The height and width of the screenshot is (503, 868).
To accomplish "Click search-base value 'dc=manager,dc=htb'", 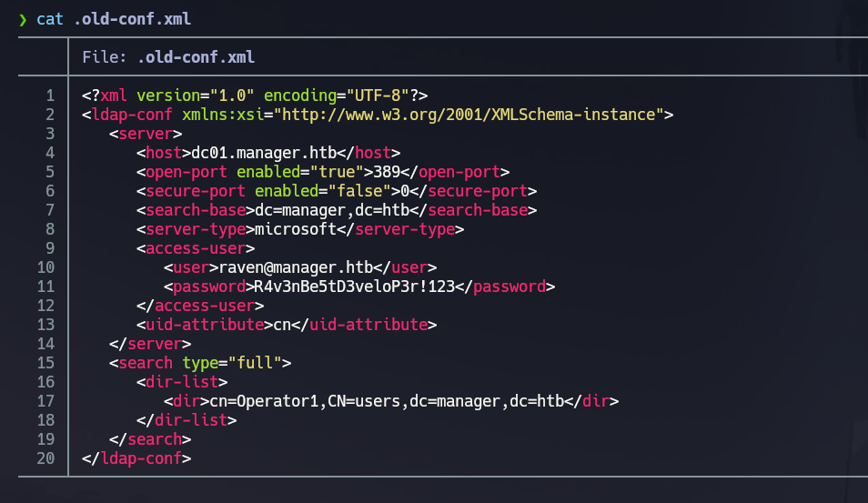I will coord(332,210).
